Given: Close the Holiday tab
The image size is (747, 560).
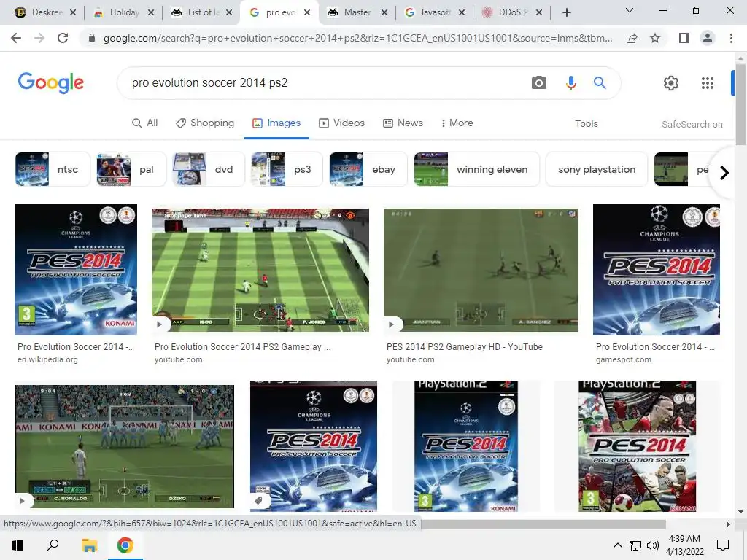Looking at the screenshot, I should [x=151, y=12].
